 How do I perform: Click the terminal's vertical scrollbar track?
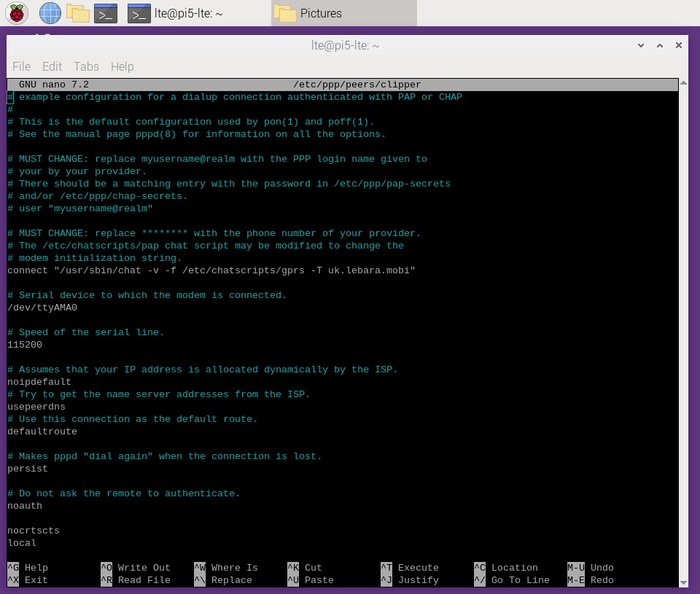(685, 328)
